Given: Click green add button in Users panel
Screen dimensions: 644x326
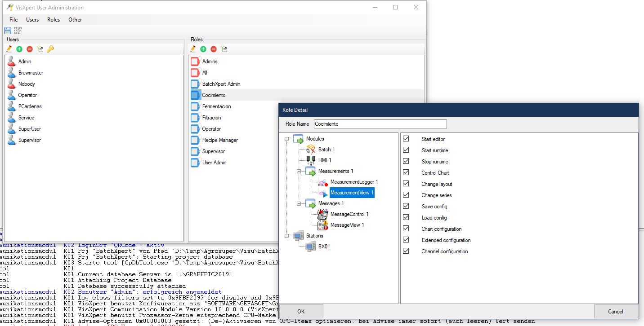Looking at the screenshot, I should [19, 49].
